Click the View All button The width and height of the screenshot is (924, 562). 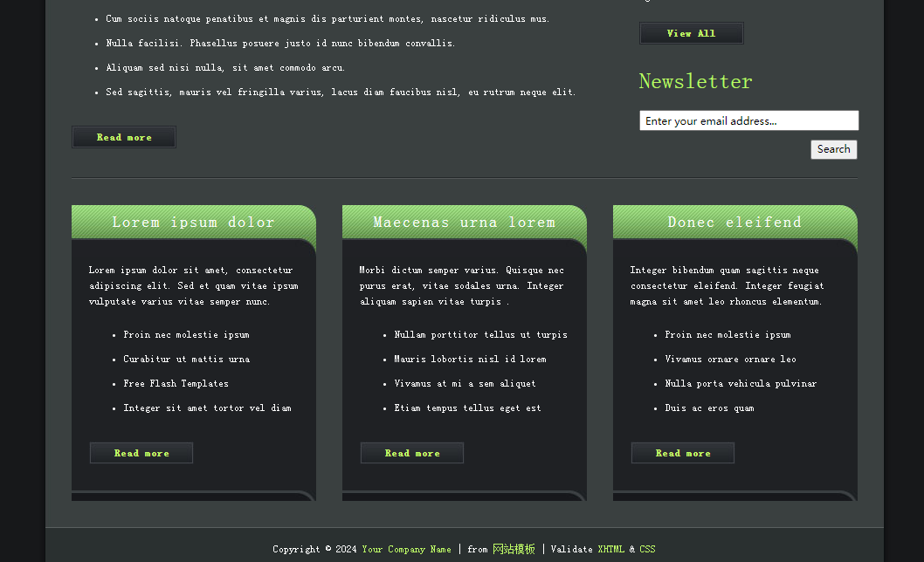pyautogui.click(x=691, y=33)
